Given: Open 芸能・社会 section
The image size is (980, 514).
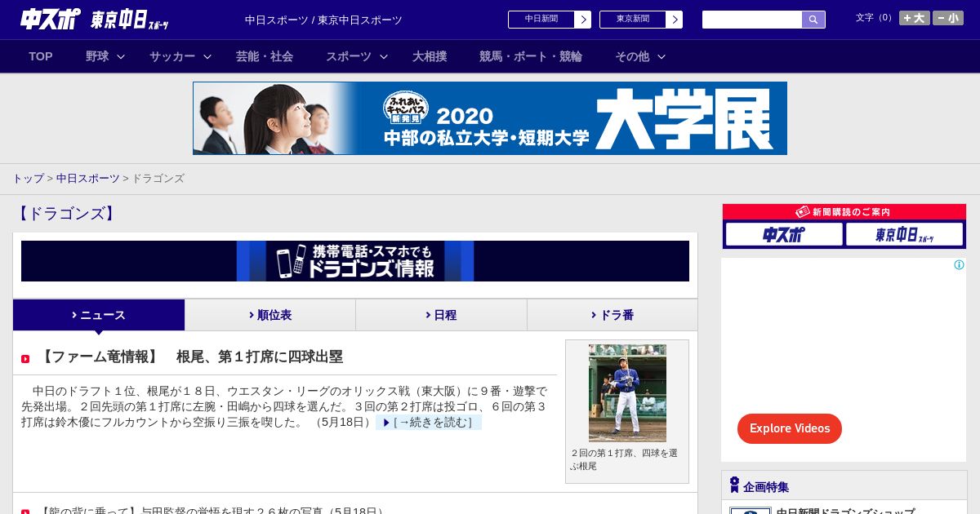Looking at the screenshot, I should [265, 56].
